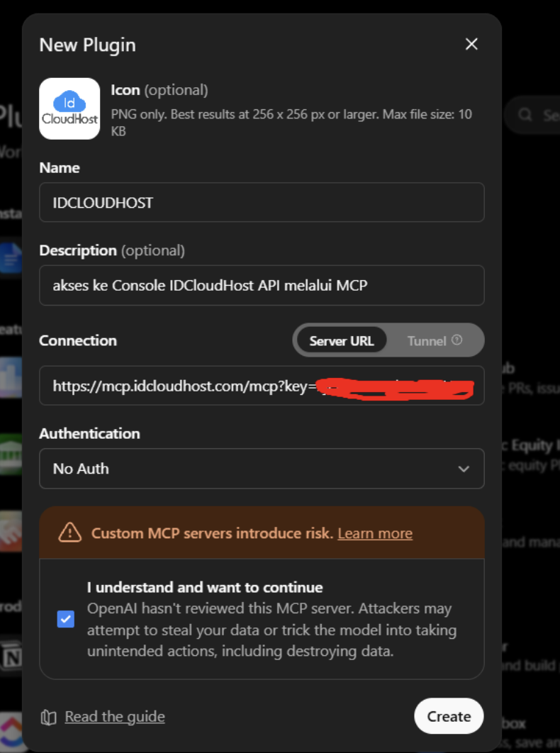Click the Tunnel help question-mark icon
The width and height of the screenshot is (560, 753).
tap(457, 340)
